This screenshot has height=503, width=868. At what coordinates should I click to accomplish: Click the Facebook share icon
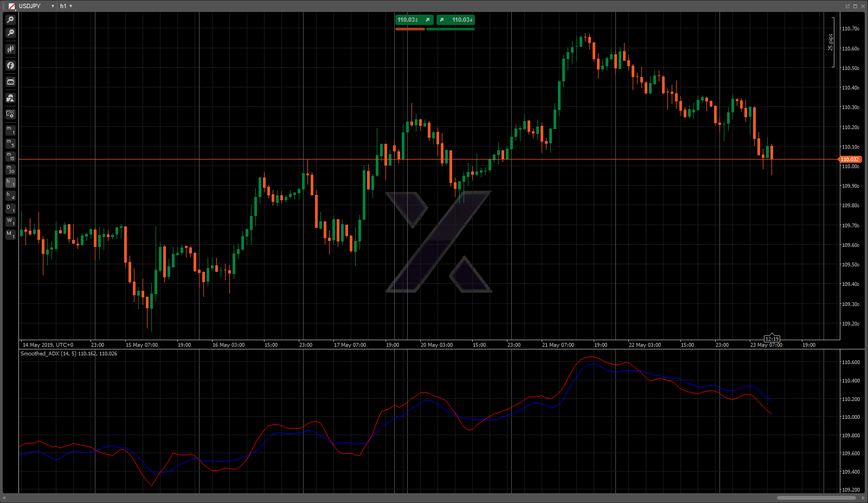pyautogui.click(x=10, y=66)
